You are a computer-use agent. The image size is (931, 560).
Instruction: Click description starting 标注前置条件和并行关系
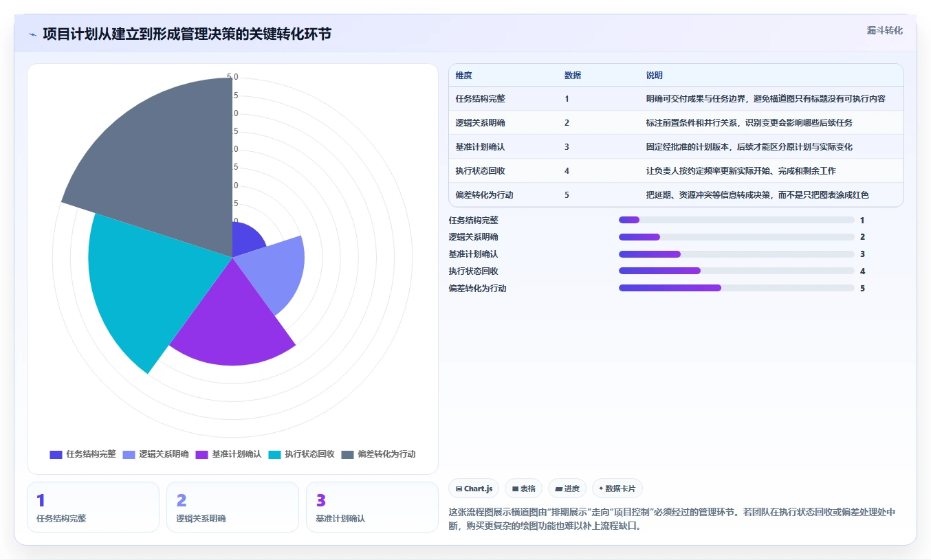[x=749, y=123]
